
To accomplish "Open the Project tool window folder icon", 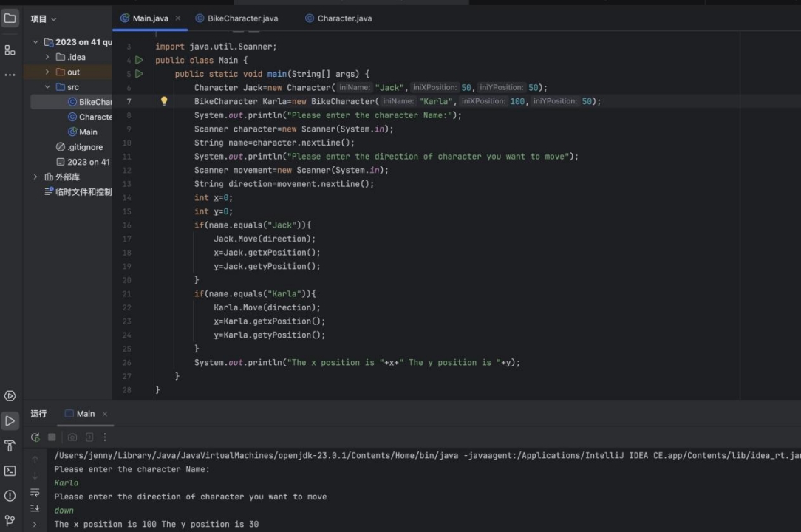I will pos(10,18).
